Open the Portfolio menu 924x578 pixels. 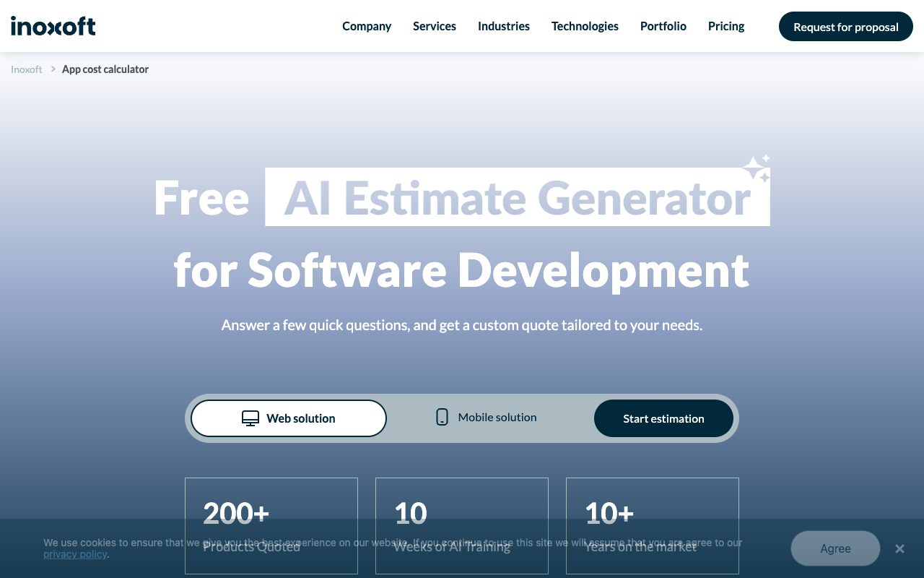coord(663,26)
